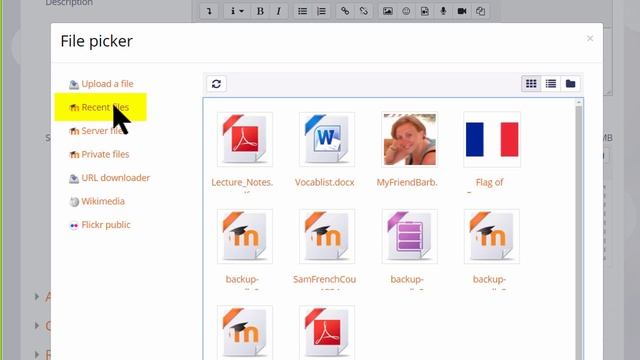640x360 pixels.
Task: Select the Flag of France image thumbnail
Action: [x=492, y=140]
